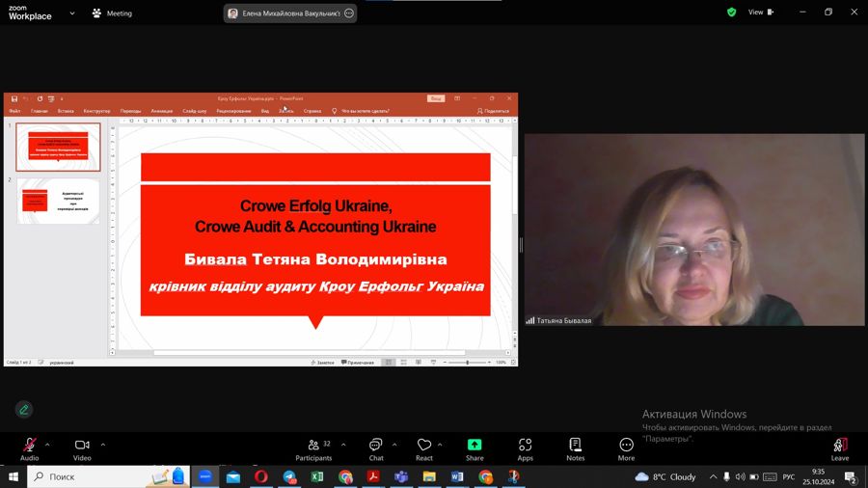Switch to Вставка ribbon tab
Viewport: 868px width, 488px height.
(66, 111)
